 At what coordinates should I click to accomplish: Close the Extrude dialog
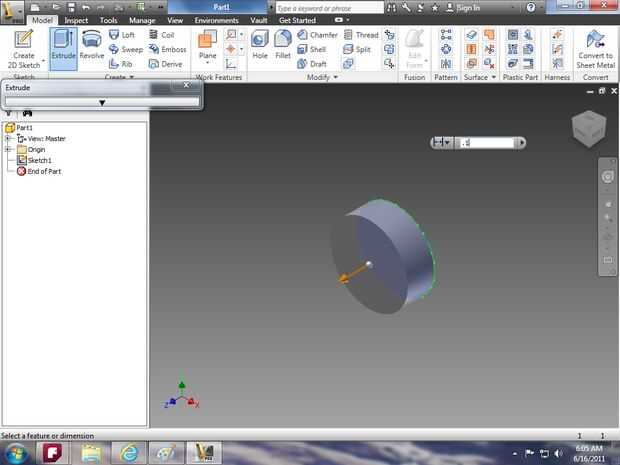pos(187,85)
